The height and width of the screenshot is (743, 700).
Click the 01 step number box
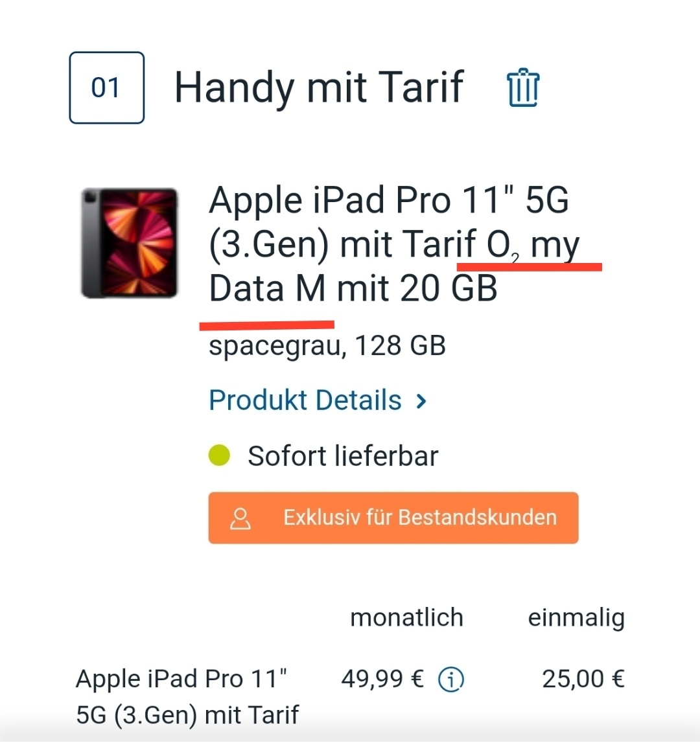[107, 87]
